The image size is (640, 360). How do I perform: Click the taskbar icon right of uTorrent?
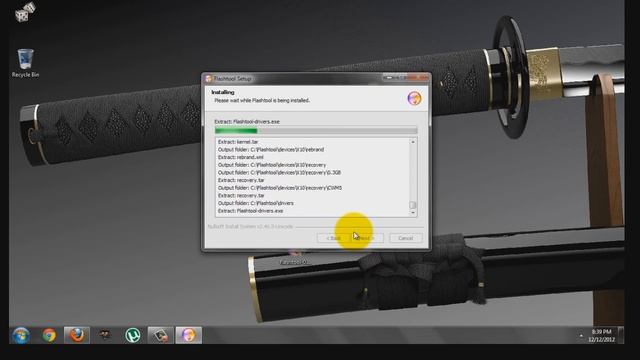pos(160,335)
